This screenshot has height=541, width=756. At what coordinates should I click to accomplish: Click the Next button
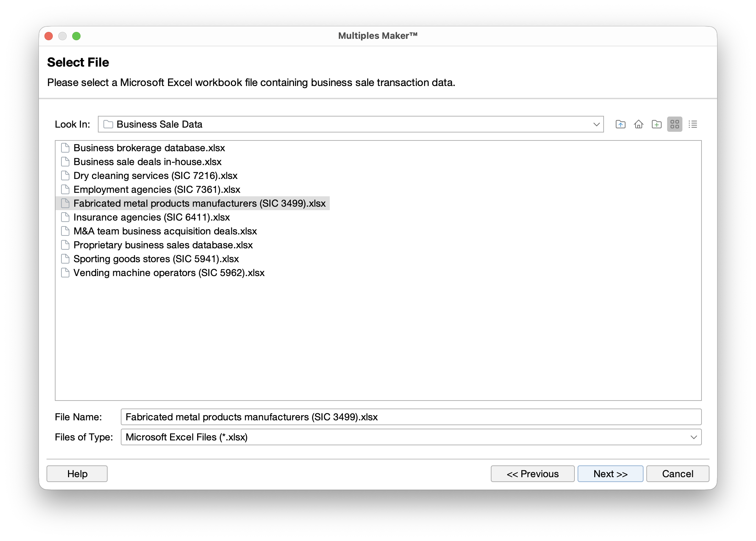point(610,474)
